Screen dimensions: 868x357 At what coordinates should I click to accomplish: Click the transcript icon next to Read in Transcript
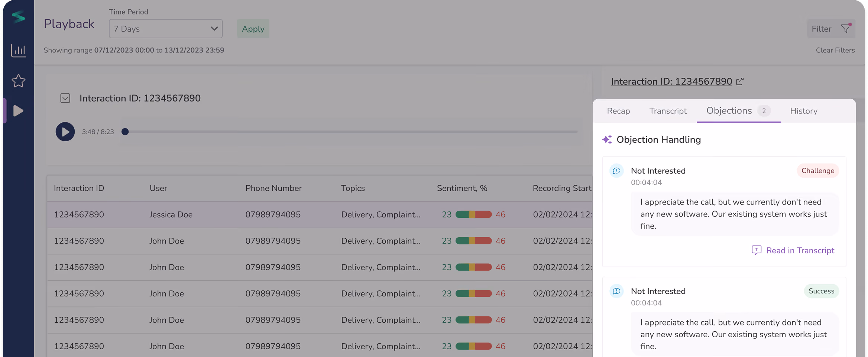click(757, 250)
